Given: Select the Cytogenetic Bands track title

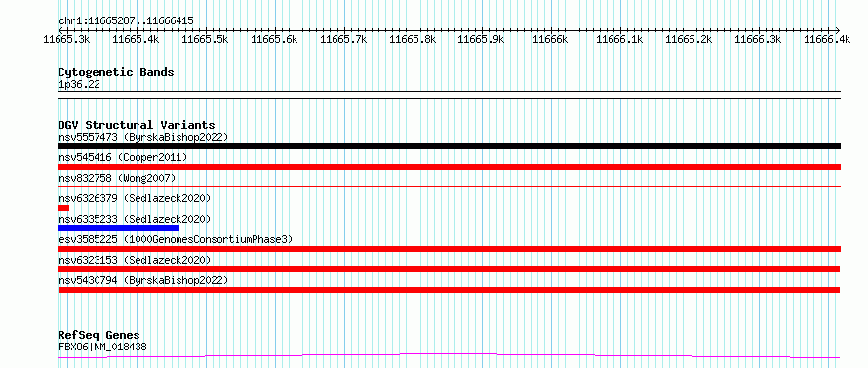Looking at the screenshot, I should click(116, 72).
